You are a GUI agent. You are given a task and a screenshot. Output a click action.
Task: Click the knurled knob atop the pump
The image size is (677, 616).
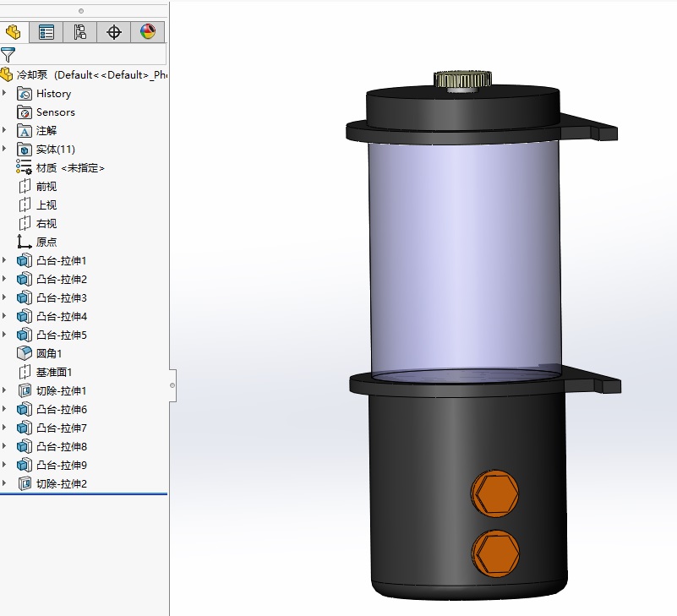click(x=462, y=80)
